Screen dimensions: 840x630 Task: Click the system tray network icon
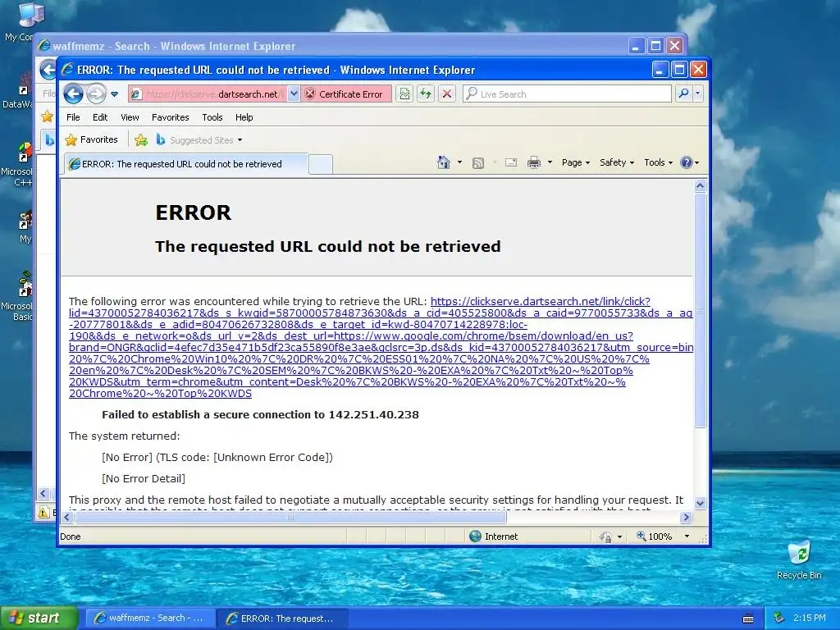[779, 619]
